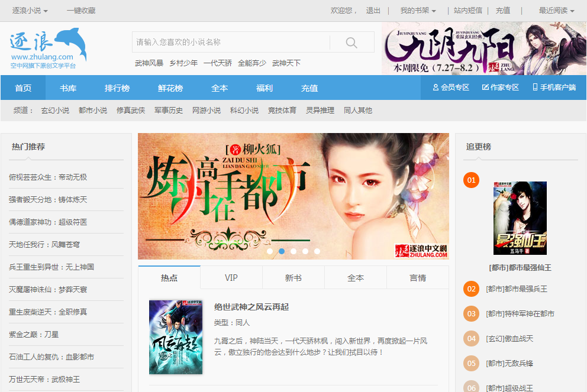The height and width of the screenshot is (392, 587).
Task: Open 福利 in the navigation bar
Action: tap(265, 88)
